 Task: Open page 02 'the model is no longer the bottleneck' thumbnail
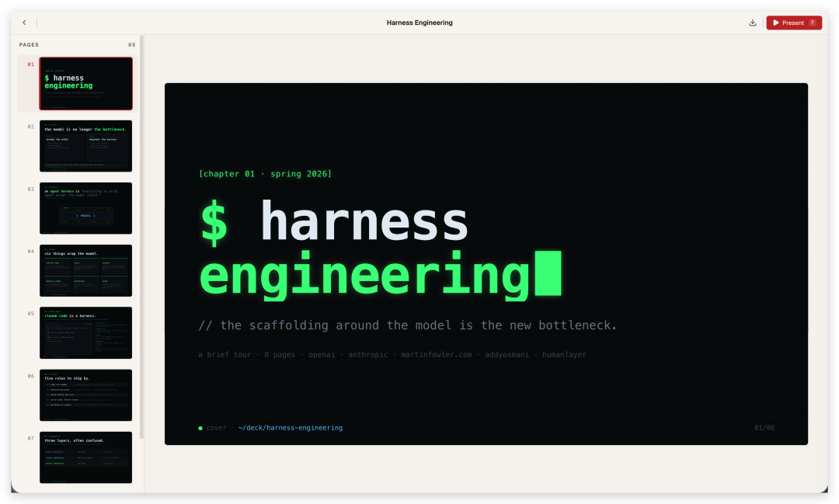tap(85, 146)
